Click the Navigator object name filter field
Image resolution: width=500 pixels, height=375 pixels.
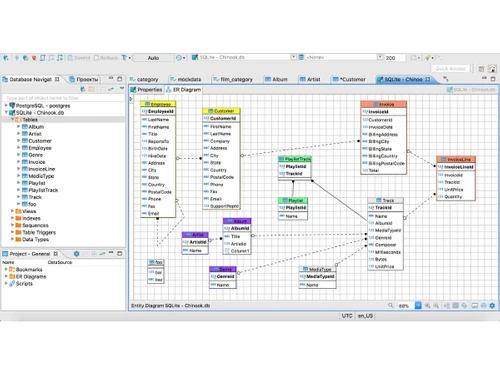tap(63, 98)
